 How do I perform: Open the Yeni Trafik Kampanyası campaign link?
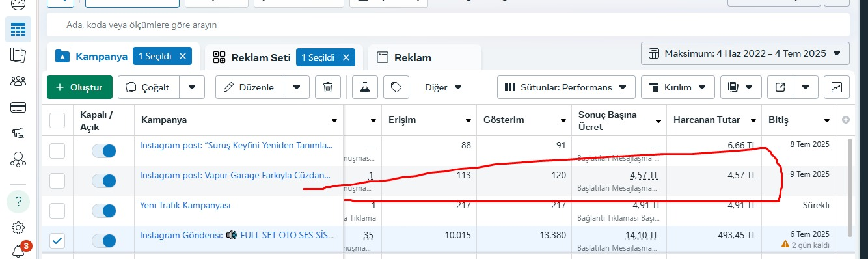coord(185,205)
